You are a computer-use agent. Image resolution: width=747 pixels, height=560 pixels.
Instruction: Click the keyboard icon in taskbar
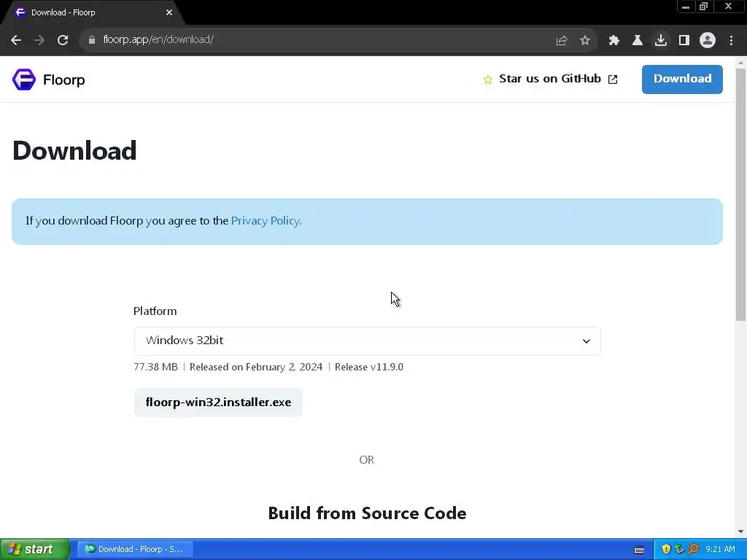639,550
